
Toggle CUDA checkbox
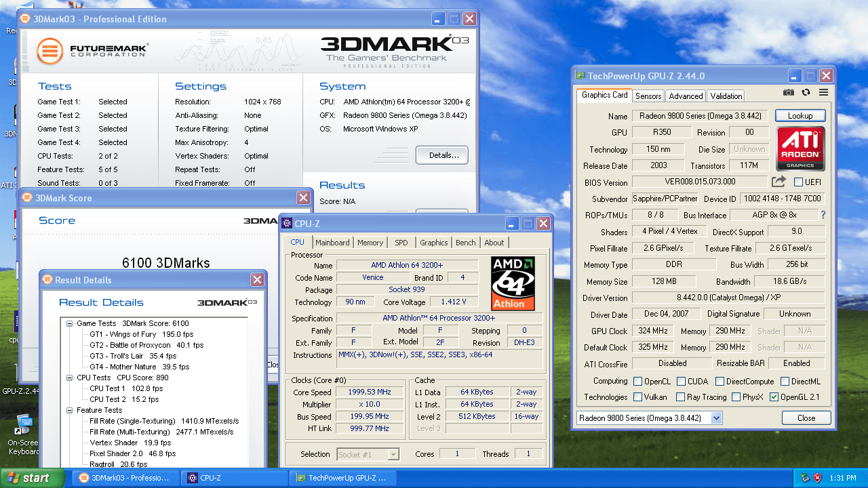tap(682, 382)
